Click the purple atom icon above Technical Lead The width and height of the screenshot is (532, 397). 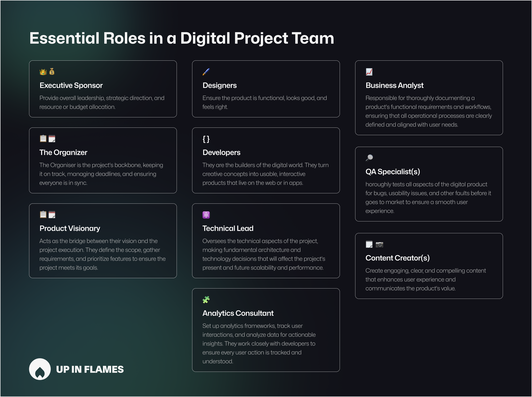pos(206,215)
